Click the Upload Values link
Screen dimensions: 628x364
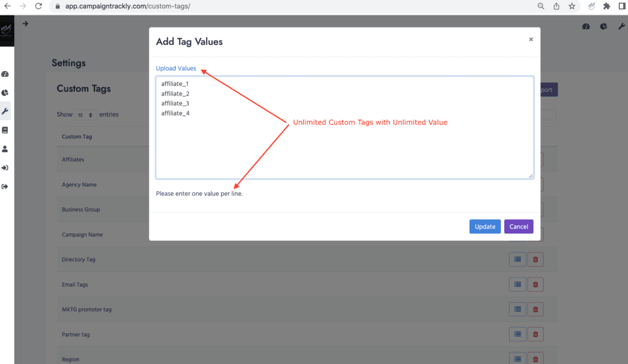tap(176, 69)
